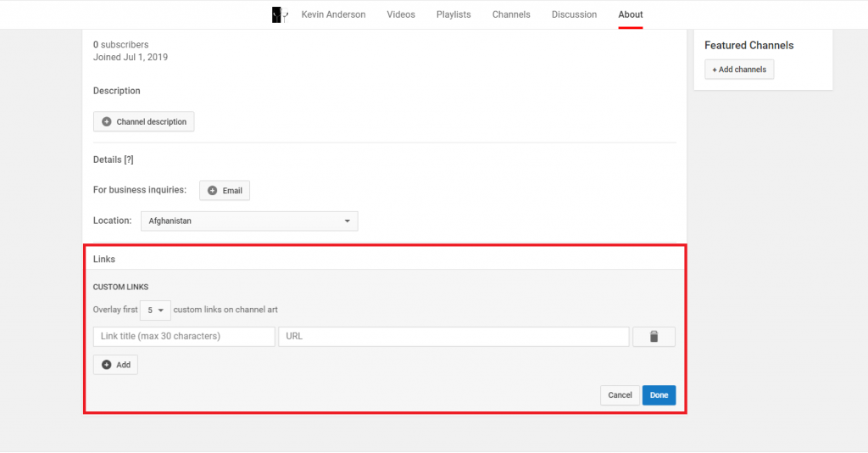Add another custom link
868x453 pixels.
pos(115,365)
